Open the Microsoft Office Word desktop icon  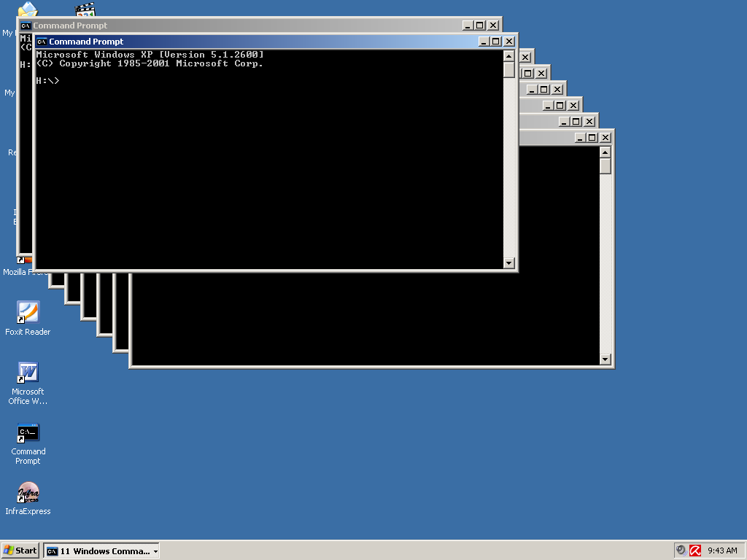28,384
